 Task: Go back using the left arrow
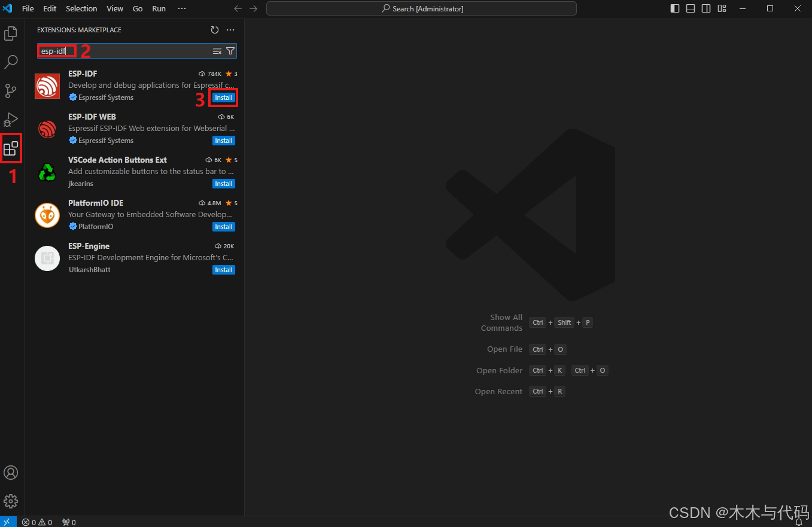238,8
